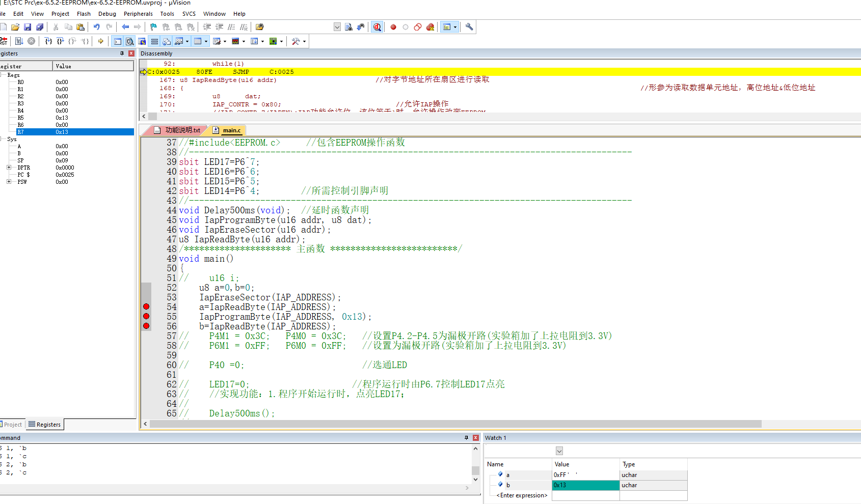Toggle the breakpoint on line 54

146,306
